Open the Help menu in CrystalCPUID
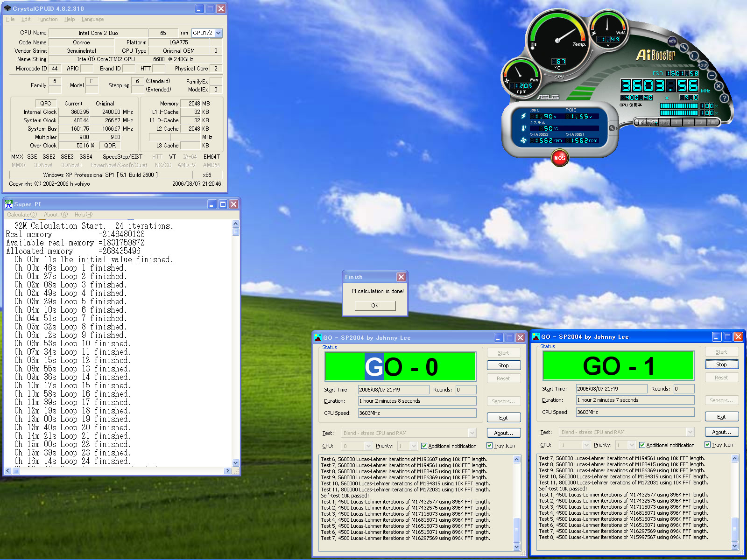Viewport: 747px width, 560px height. click(70, 19)
